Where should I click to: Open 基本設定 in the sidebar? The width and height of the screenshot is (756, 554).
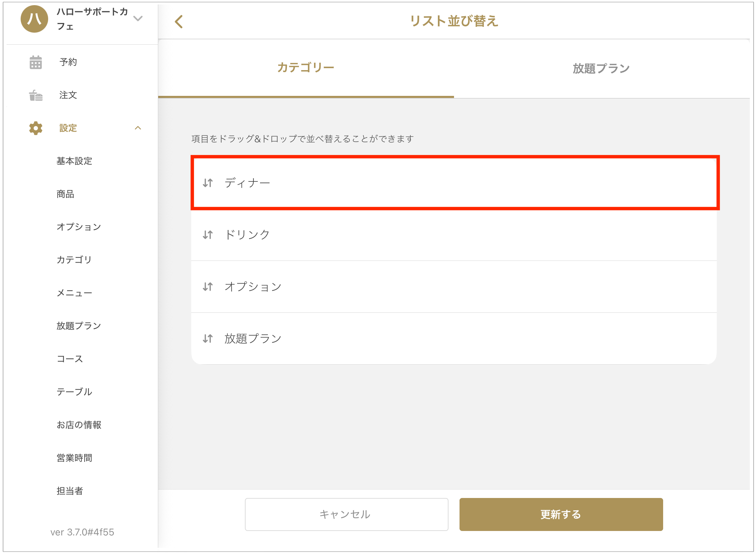tap(74, 161)
